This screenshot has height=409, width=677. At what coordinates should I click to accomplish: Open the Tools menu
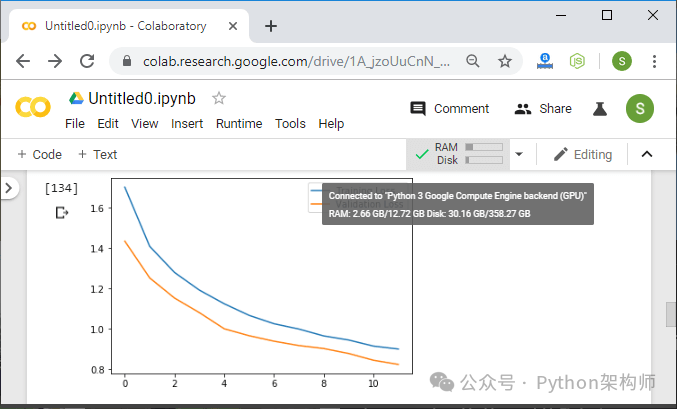(x=291, y=124)
